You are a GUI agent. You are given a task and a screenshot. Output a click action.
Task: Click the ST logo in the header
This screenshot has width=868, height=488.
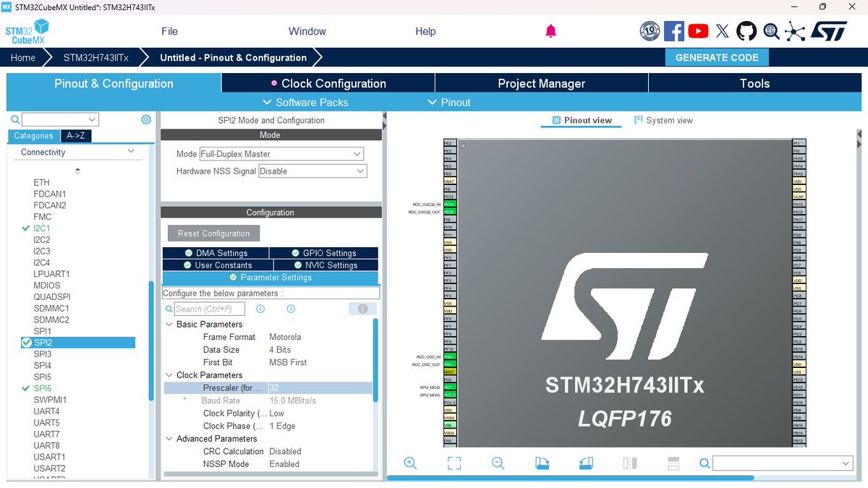coord(828,31)
